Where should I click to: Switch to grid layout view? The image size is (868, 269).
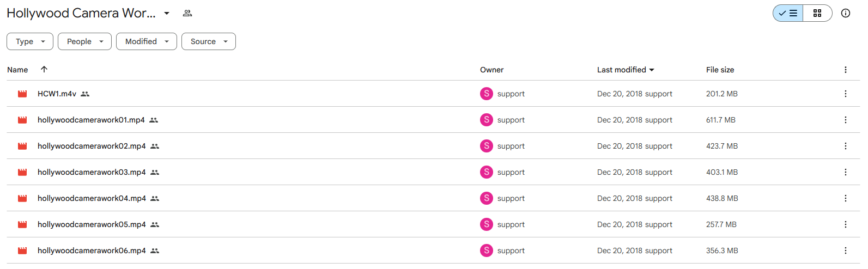pos(817,13)
